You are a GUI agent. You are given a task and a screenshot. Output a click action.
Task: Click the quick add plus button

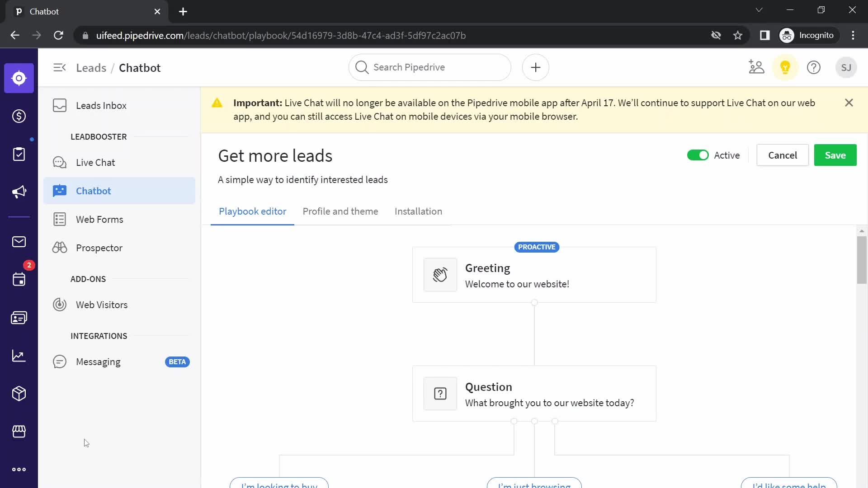pyautogui.click(x=536, y=67)
